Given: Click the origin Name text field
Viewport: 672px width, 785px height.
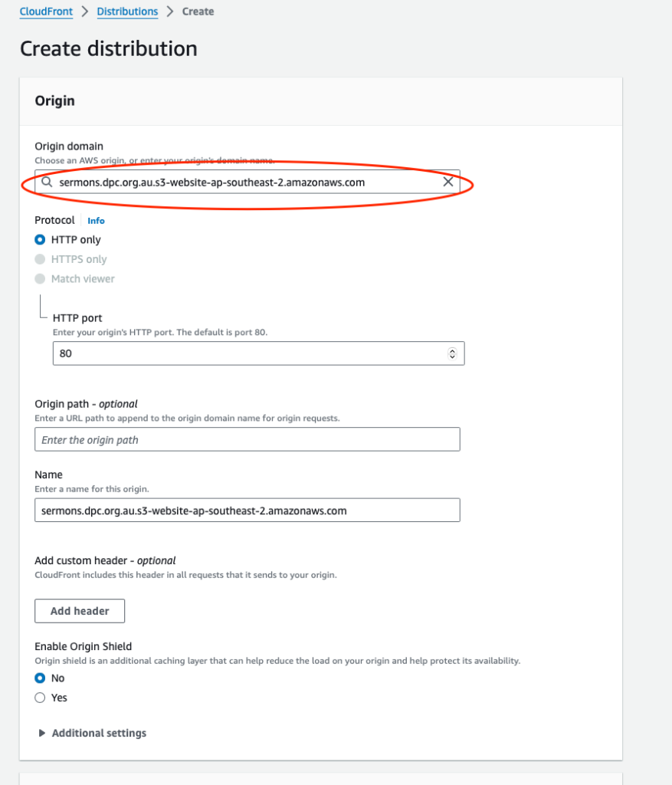Looking at the screenshot, I should click(x=247, y=510).
